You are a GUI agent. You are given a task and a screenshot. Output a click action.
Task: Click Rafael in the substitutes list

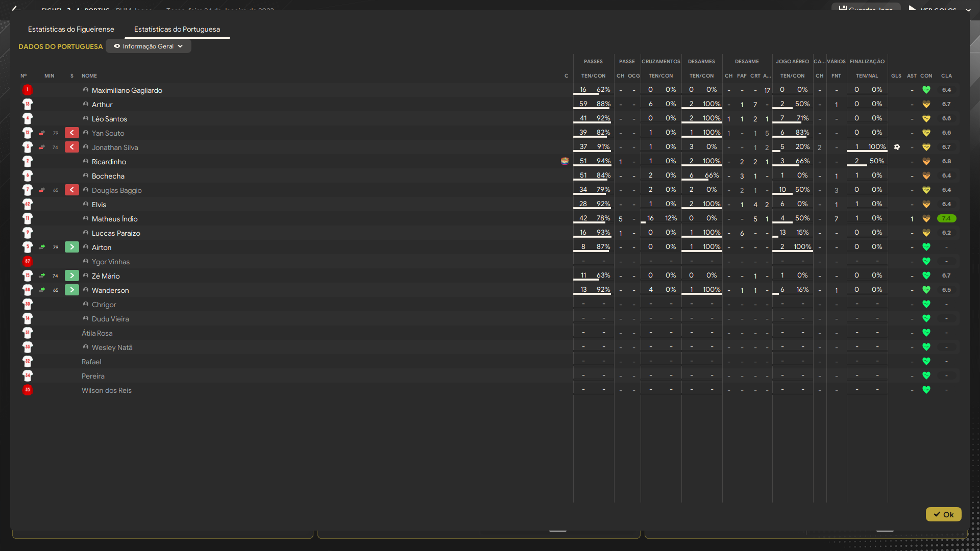pyautogui.click(x=91, y=362)
